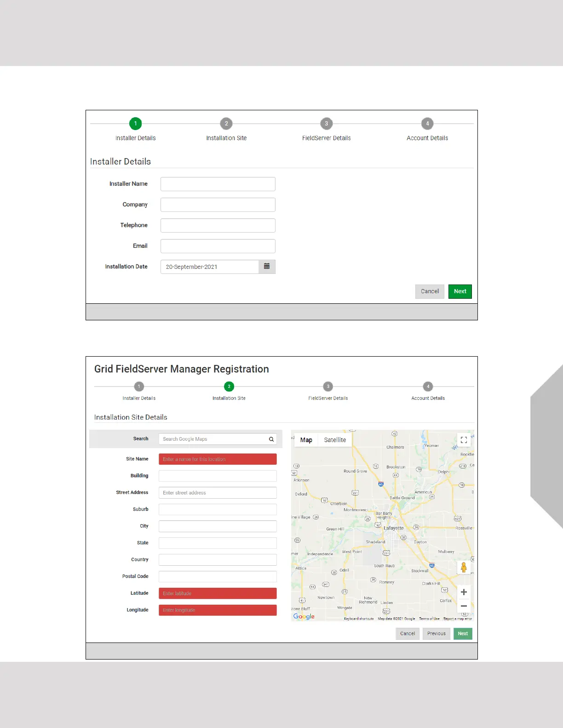The image size is (563, 728).
Task: Zoom in on the map
Action: point(464,592)
